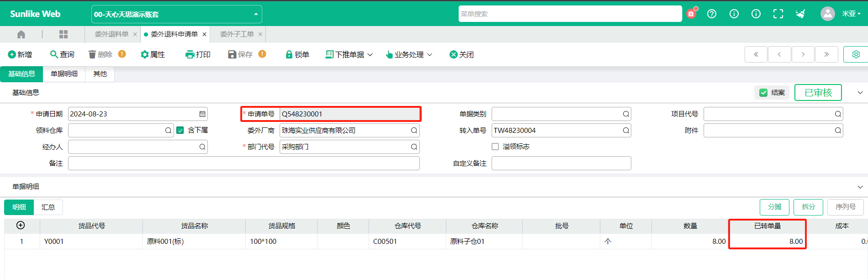This screenshot has width=868, height=279.
Task: Click the add row plus icon
Action: pos(21,225)
